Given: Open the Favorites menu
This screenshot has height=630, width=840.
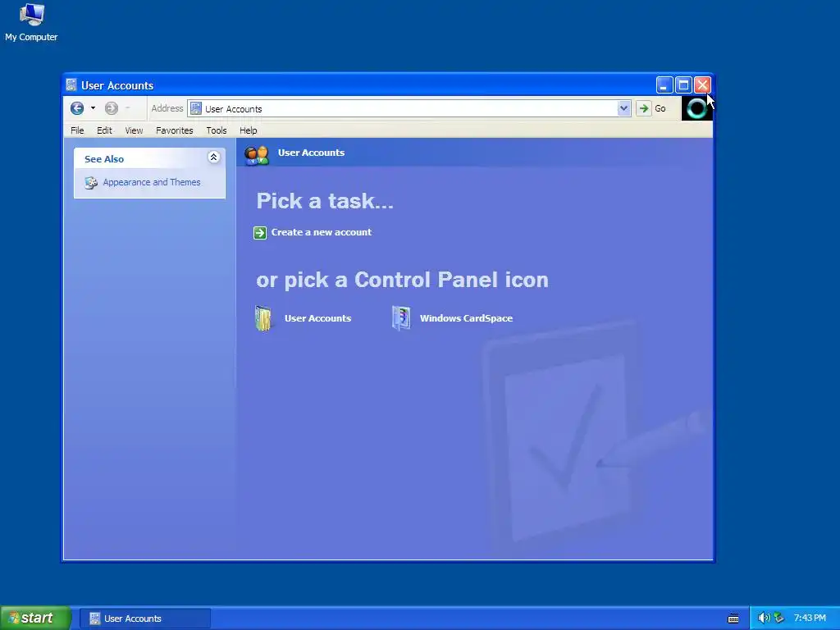Looking at the screenshot, I should [x=175, y=130].
